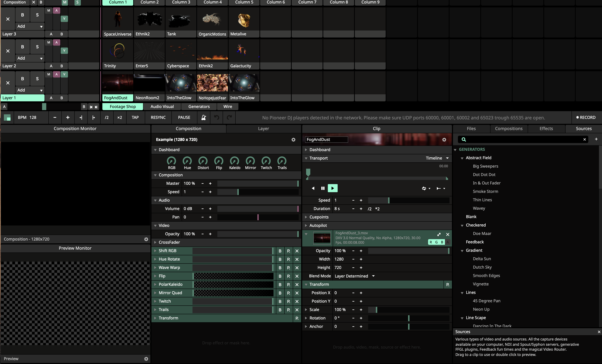This screenshot has width=602, height=364.
Task: Click the undo arrow in transport bar
Action: click(217, 117)
